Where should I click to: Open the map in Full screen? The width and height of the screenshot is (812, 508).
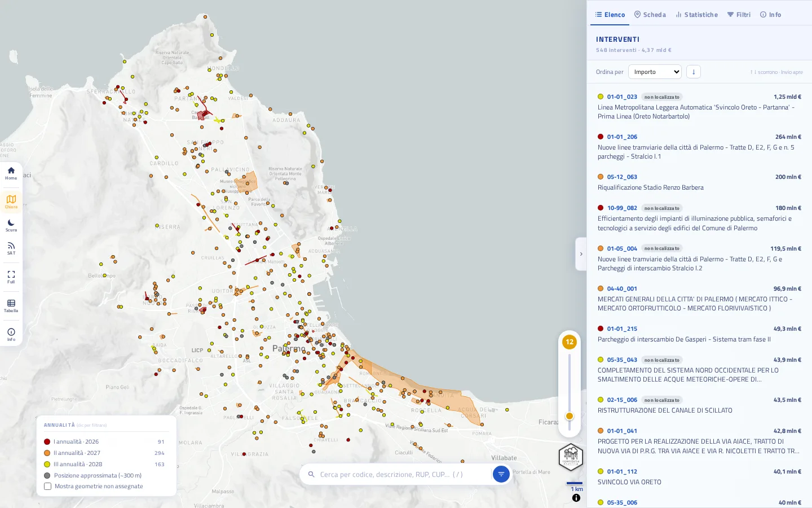pyautogui.click(x=11, y=277)
